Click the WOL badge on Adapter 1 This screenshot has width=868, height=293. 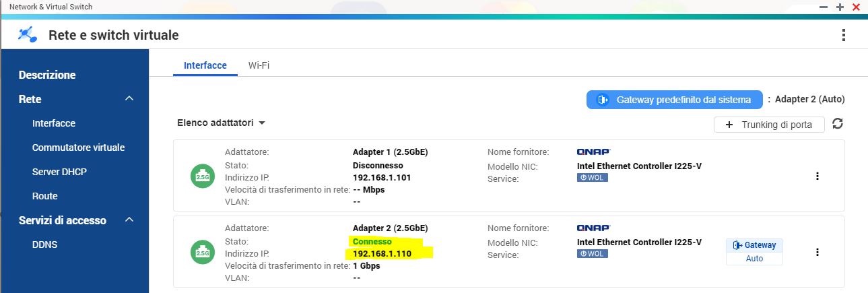tap(592, 178)
